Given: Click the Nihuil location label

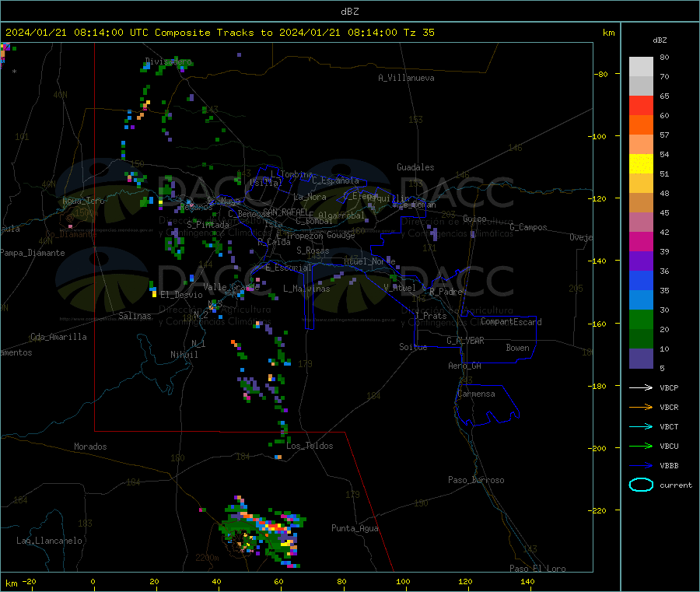Looking at the screenshot, I should pos(184,355).
